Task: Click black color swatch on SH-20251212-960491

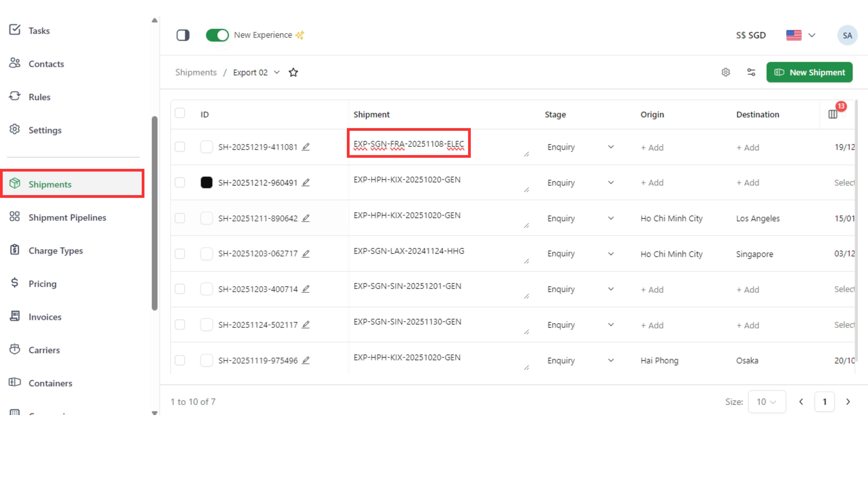Action: coord(206,183)
